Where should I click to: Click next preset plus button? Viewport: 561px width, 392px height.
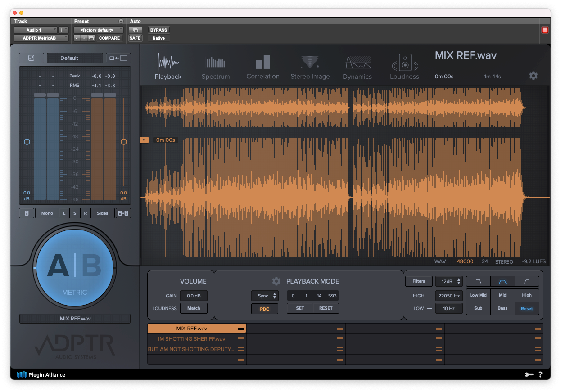coord(84,38)
